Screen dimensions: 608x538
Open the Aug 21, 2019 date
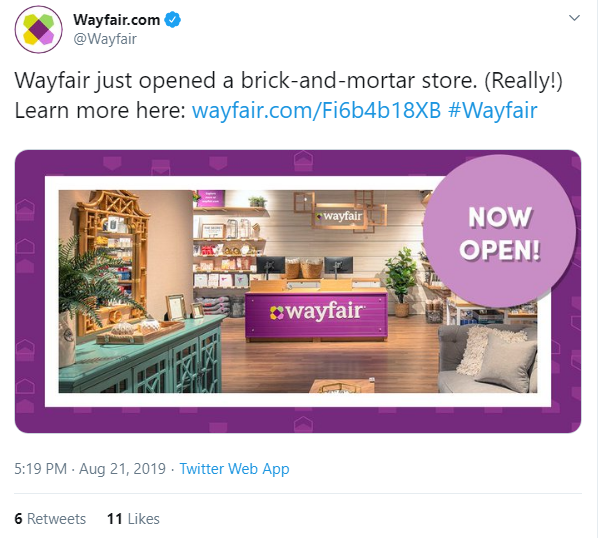tap(123, 469)
